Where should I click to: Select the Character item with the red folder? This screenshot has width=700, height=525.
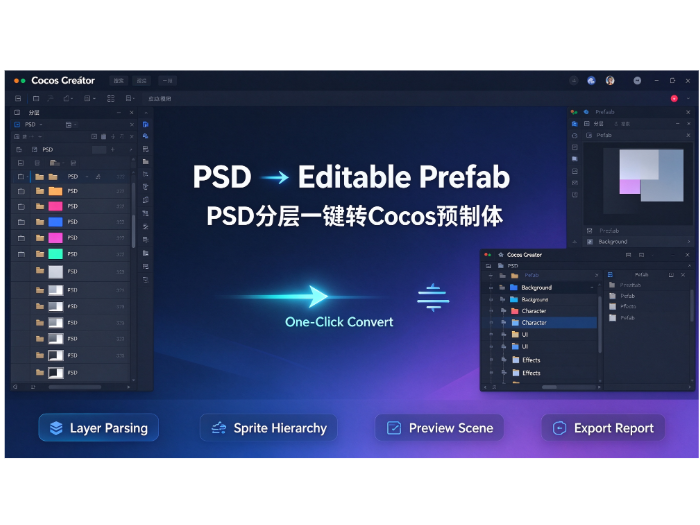click(541, 311)
